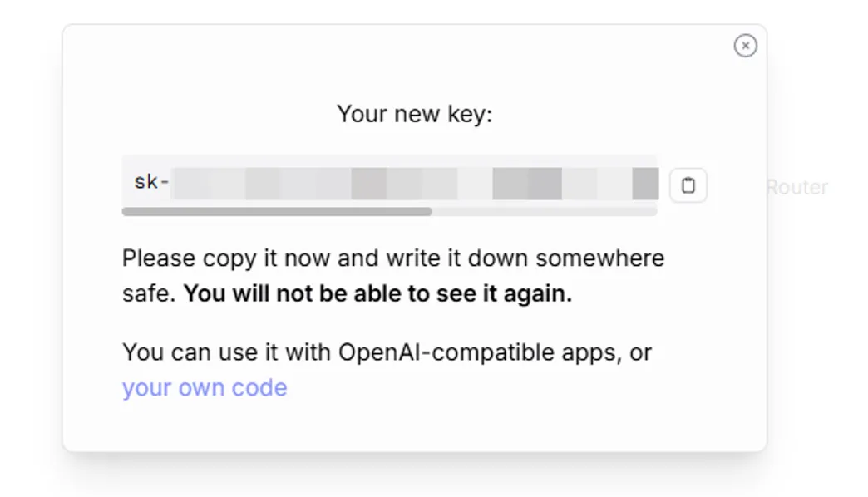This screenshot has width=868, height=497.
Task: Click the word "safe." in the warning
Action: pos(149,294)
